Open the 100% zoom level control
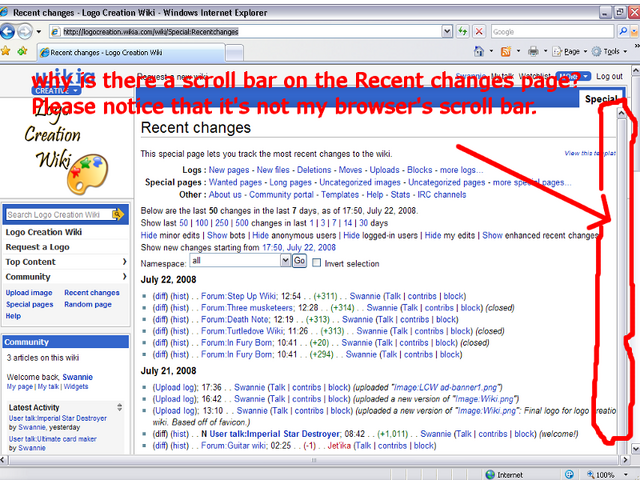 point(607,475)
